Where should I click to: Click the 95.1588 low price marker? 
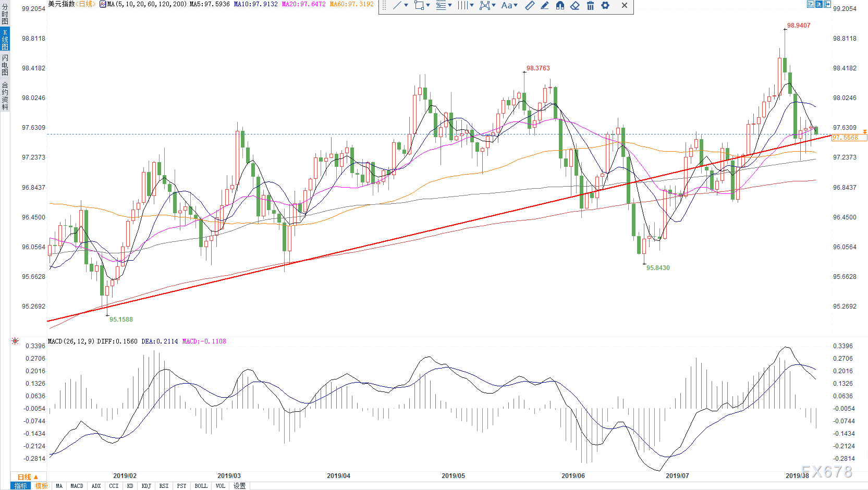[121, 320]
